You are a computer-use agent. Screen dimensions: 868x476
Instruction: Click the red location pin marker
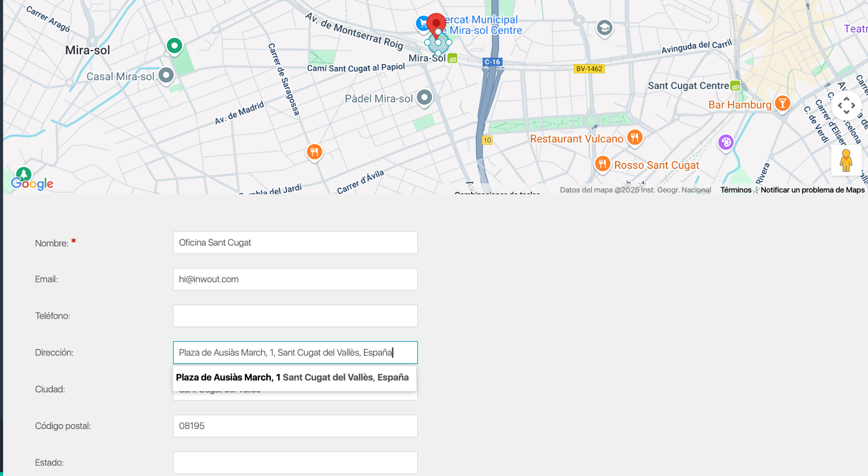[x=436, y=25]
